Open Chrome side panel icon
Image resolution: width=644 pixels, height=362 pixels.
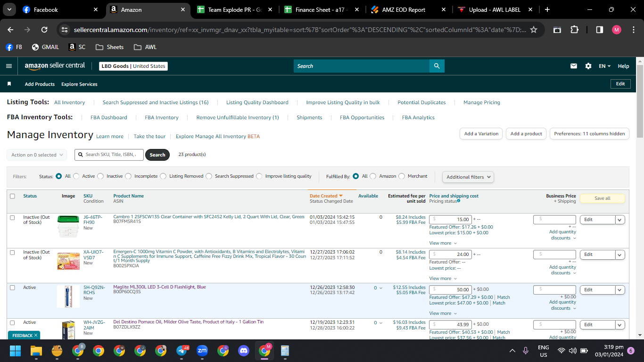[x=600, y=30]
